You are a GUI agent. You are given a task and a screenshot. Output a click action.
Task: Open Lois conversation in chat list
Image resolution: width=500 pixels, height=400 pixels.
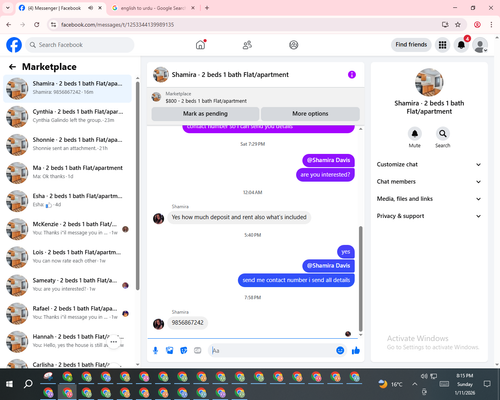[x=67, y=257]
